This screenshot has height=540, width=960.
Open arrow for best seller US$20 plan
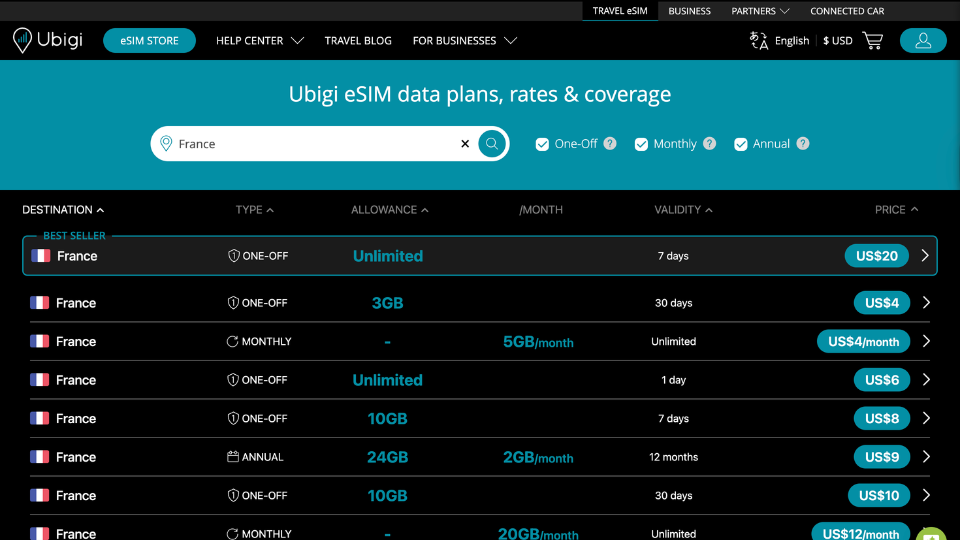pos(924,255)
